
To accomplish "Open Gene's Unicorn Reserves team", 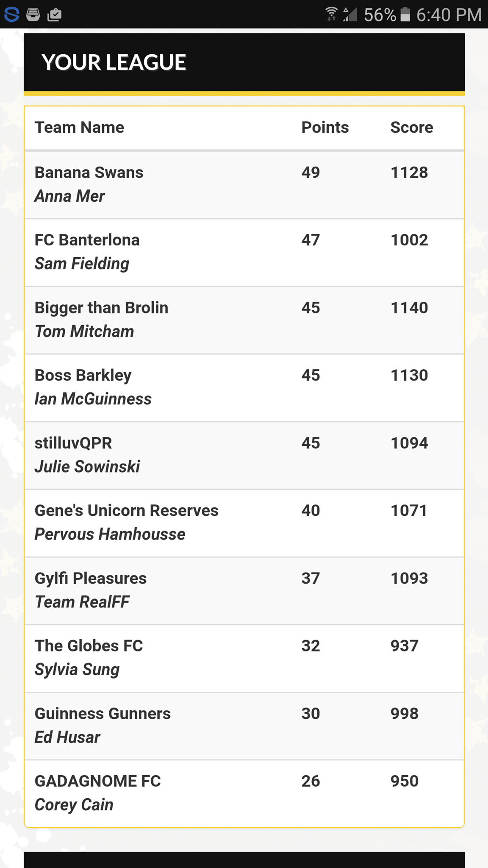I will [126, 511].
